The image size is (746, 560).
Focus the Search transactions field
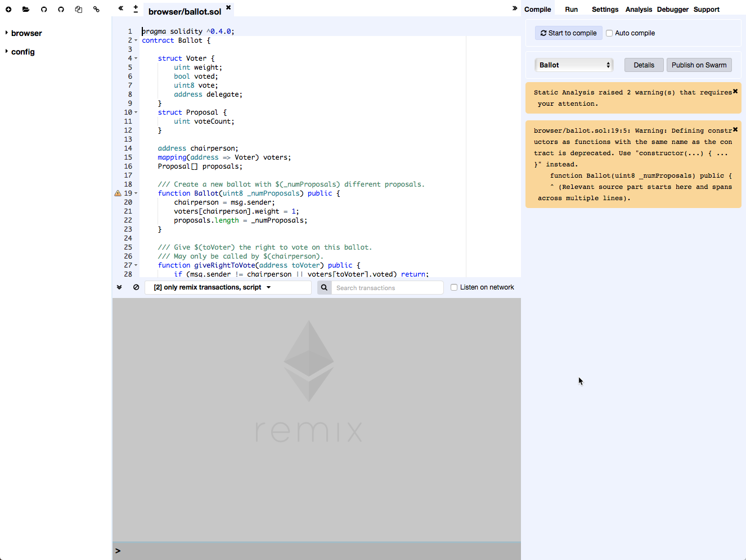pyautogui.click(x=388, y=288)
